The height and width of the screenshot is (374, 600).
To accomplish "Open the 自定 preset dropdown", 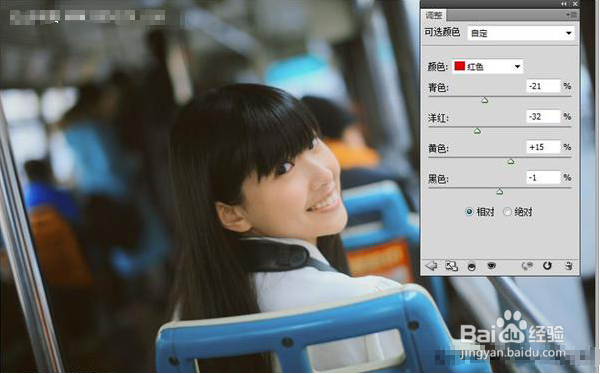I will [521, 33].
